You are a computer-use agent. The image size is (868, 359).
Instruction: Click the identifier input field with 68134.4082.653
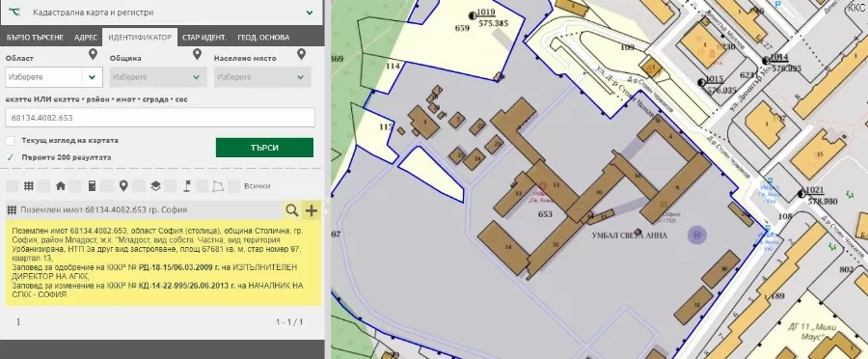160,118
